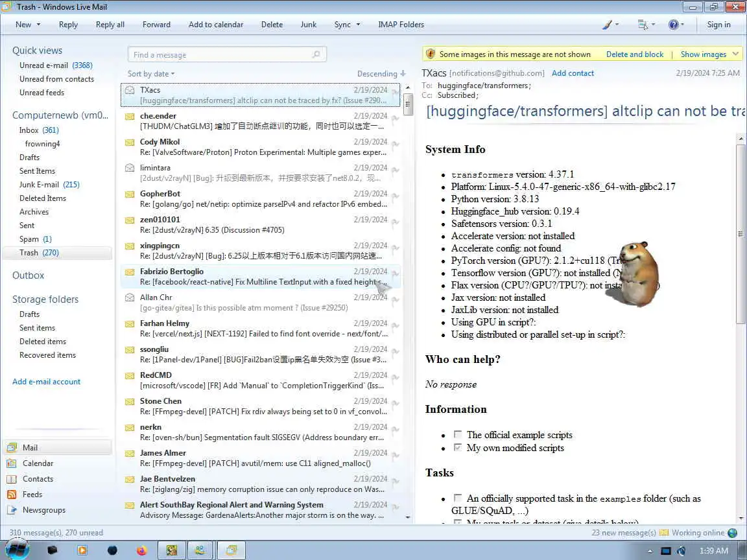Viewport: 747px width, 560px height.
Task: Click the Show images link
Action: tap(703, 54)
